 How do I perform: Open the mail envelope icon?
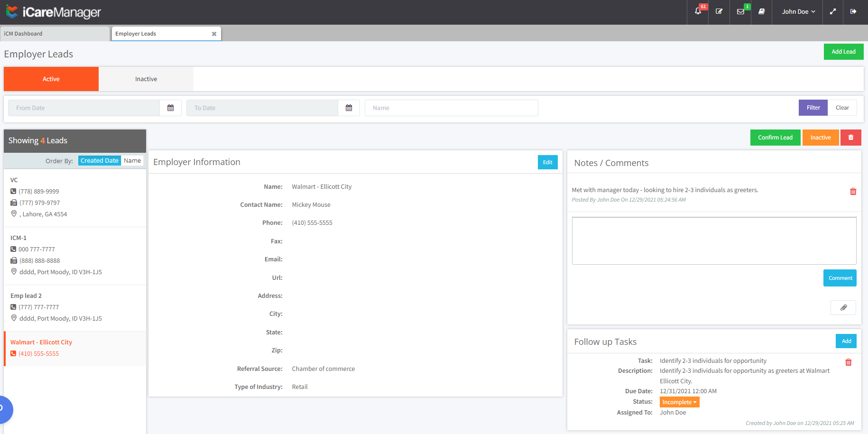click(x=740, y=11)
